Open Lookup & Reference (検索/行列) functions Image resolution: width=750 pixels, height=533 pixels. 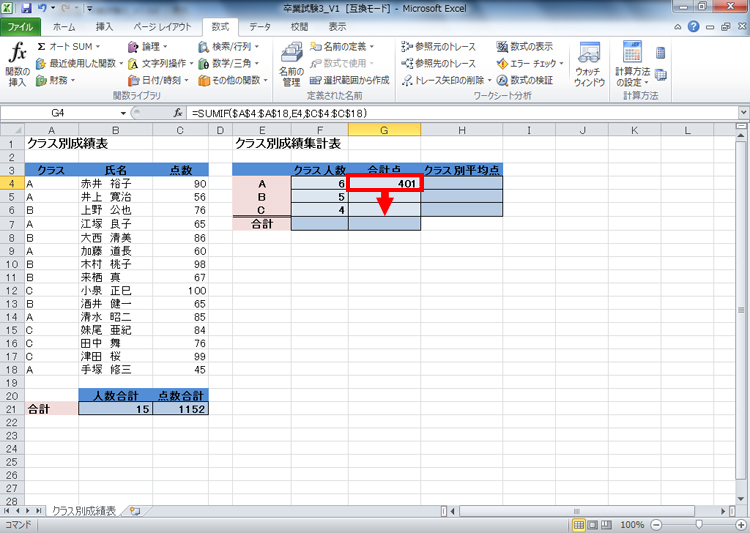[229, 46]
